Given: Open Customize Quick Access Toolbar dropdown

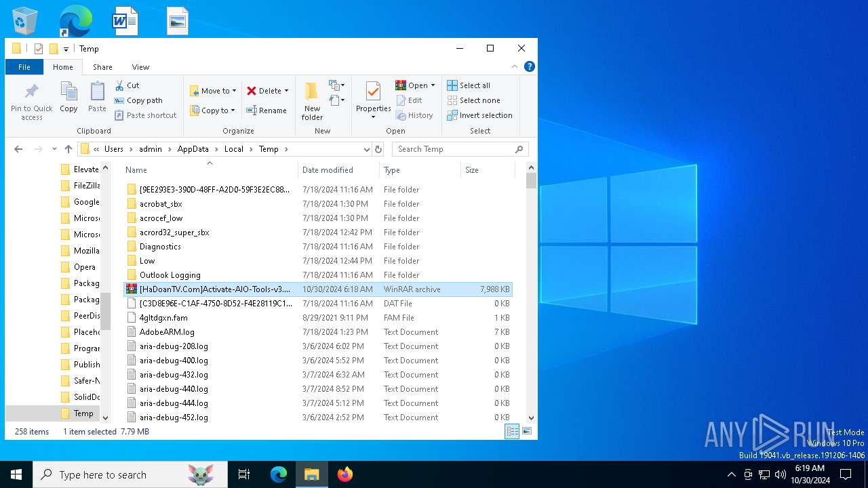Looking at the screenshot, I should pos(66,49).
